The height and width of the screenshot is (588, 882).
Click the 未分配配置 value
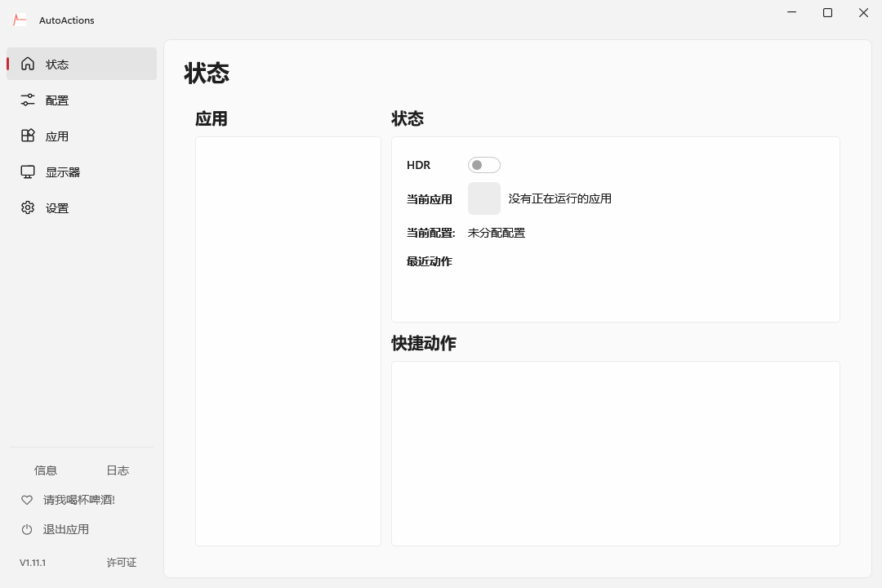(497, 233)
